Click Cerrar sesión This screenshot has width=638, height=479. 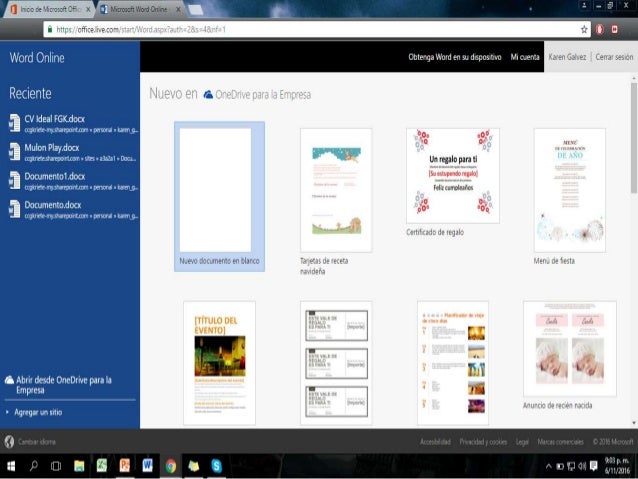coord(614,57)
